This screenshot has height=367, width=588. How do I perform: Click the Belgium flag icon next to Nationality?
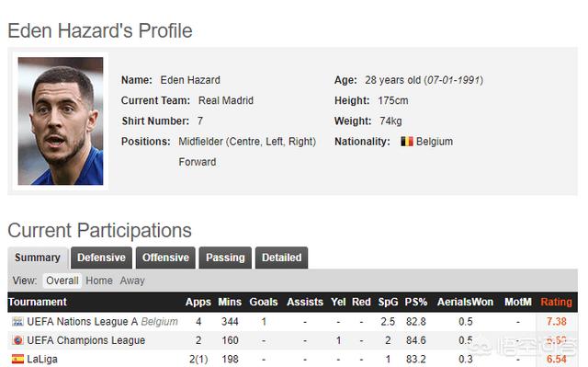tap(407, 142)
